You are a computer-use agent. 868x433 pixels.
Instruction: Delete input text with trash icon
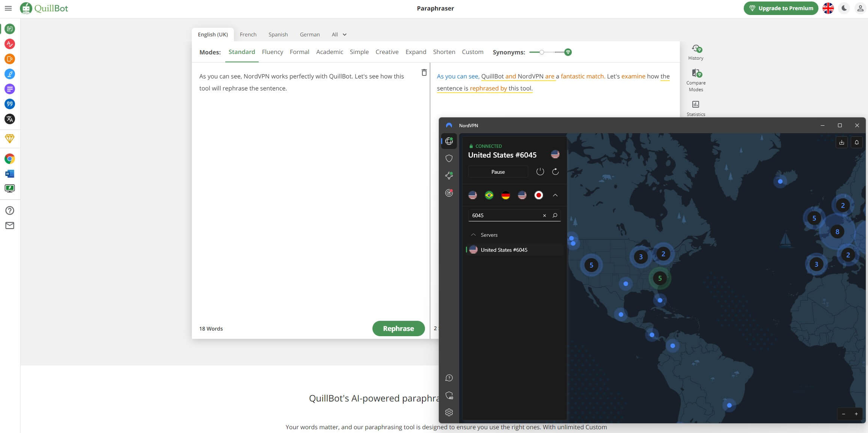click(x=424, y=72)
